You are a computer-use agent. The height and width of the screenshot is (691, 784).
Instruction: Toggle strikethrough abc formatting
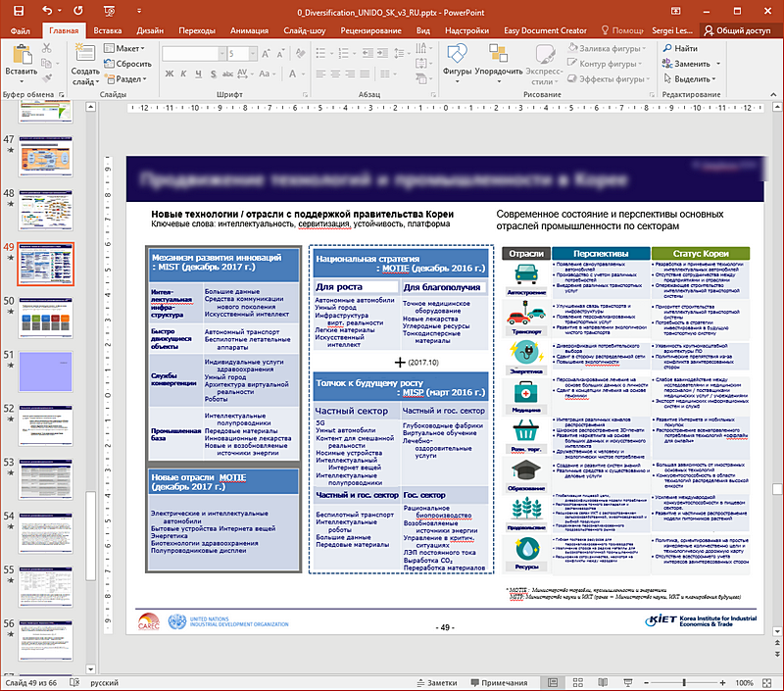coord(227,74)
